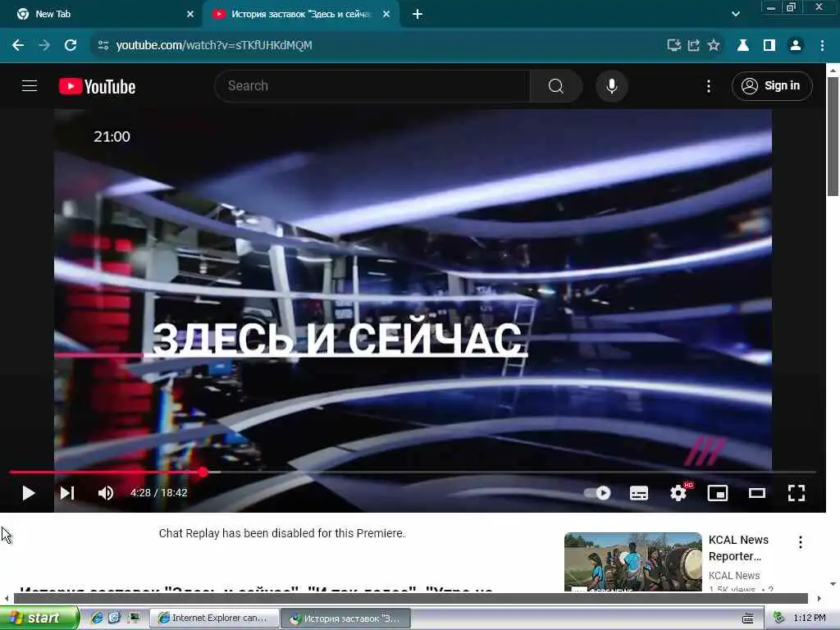
Task: Open YouTube settings three-dot menu
Action: pos(709,85)
